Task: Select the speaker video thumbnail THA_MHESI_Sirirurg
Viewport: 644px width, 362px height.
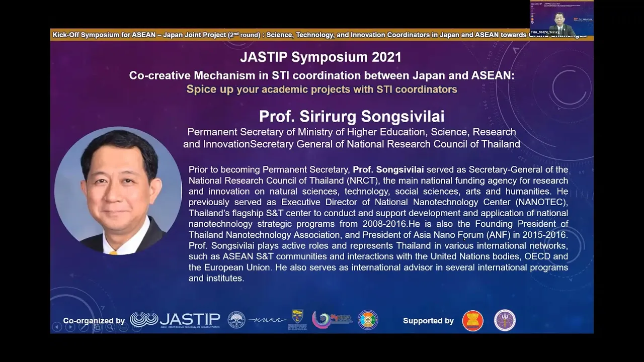Action: pos(561,18)
